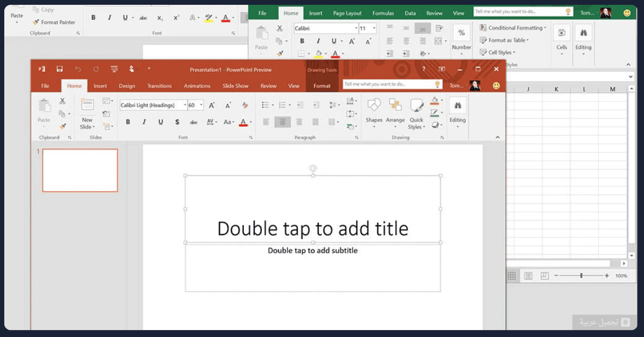Apply subscript in Word's Font group
Viewport: 644px width, 337px height.
coord(160,18)
